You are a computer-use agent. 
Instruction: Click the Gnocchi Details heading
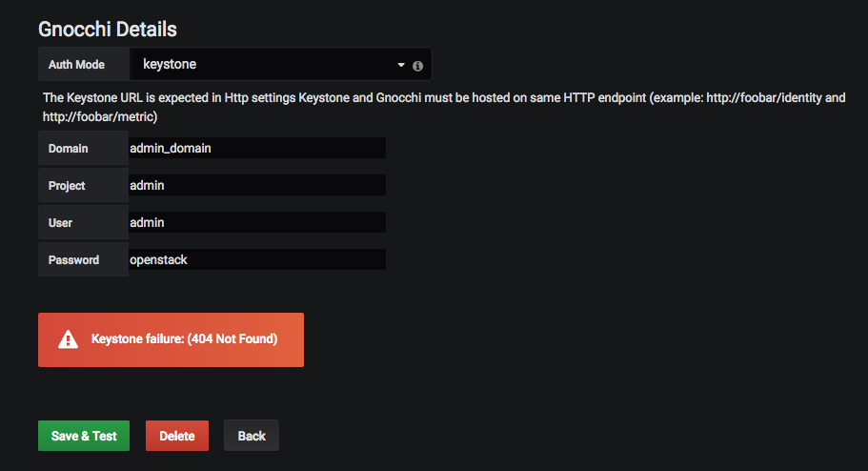click(x=108, y=29)
